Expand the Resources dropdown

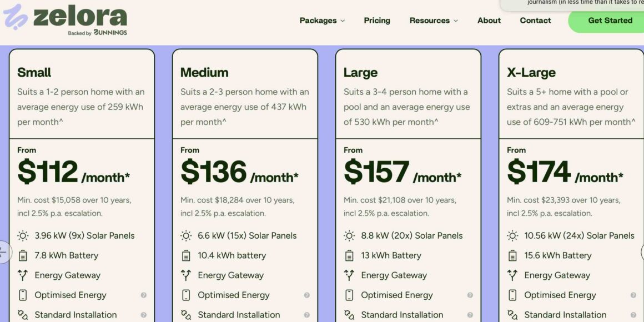coord(433,21)
